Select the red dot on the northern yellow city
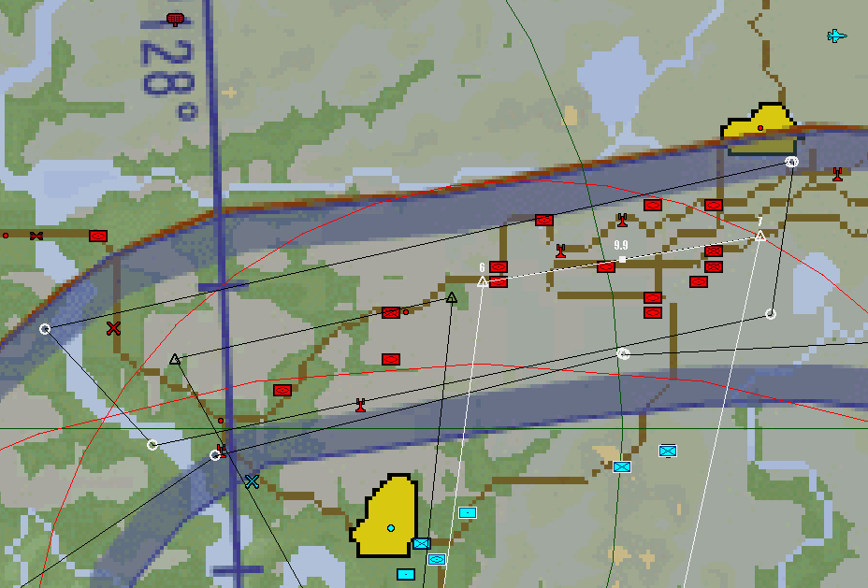 click(x=760, y=128)
